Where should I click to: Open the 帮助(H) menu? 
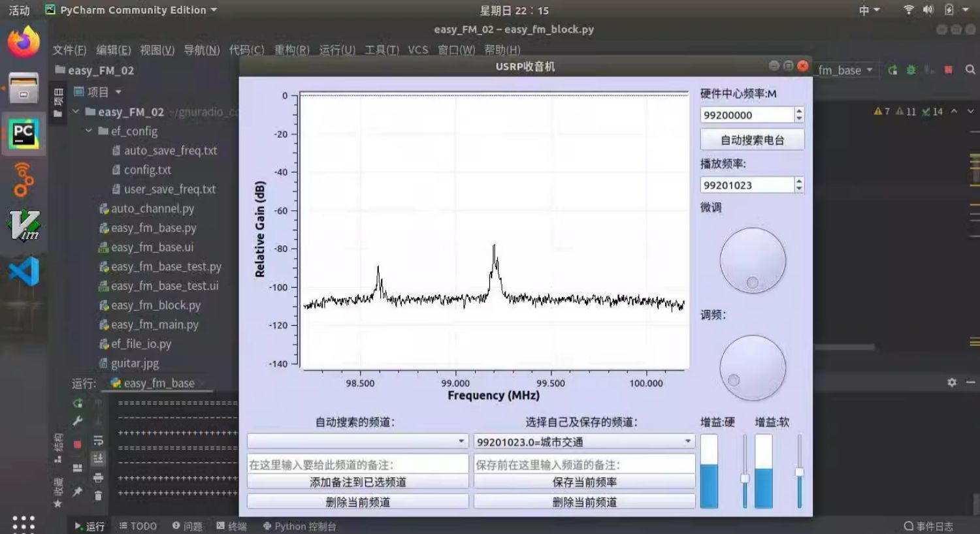pyautogui.click(x=502, y=50)
